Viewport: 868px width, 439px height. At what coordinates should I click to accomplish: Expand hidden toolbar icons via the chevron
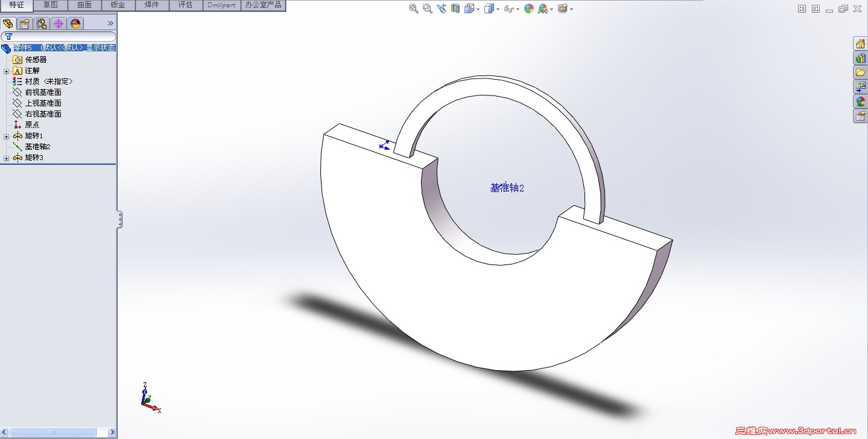pos(110,24)
